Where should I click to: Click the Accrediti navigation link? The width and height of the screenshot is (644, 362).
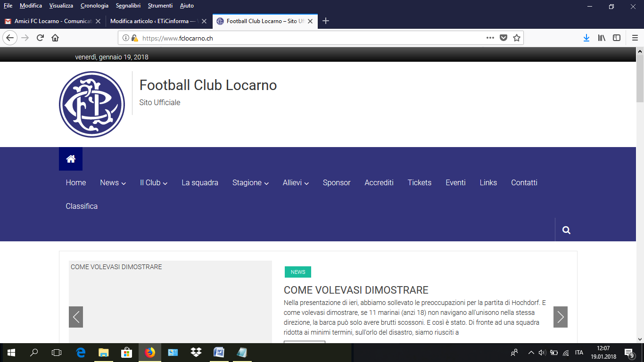[379, 182]
